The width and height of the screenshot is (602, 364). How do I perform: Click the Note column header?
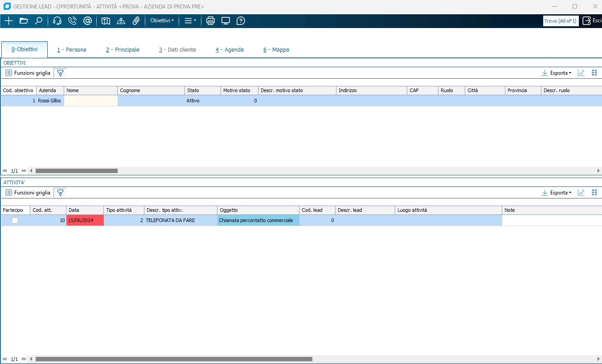click(552, 210)
